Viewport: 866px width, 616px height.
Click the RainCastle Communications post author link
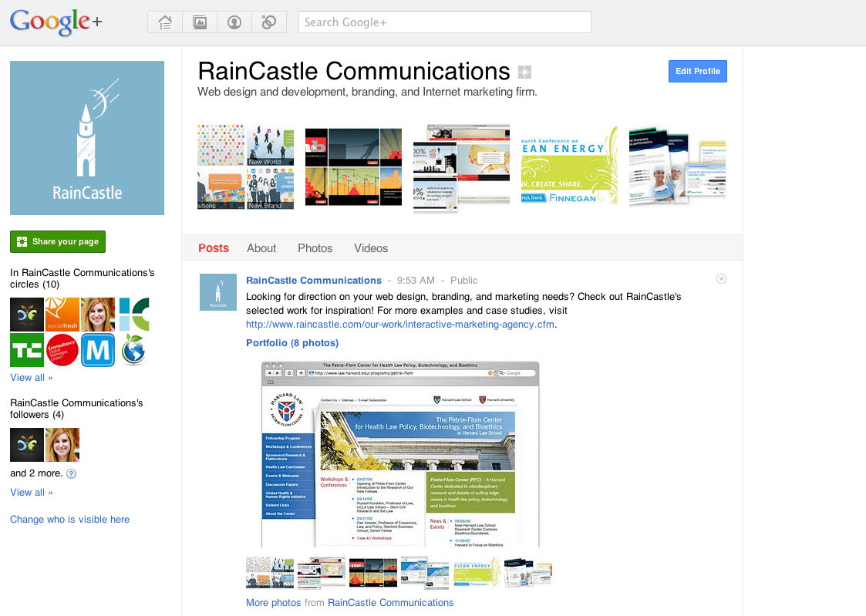coord(314,281)
